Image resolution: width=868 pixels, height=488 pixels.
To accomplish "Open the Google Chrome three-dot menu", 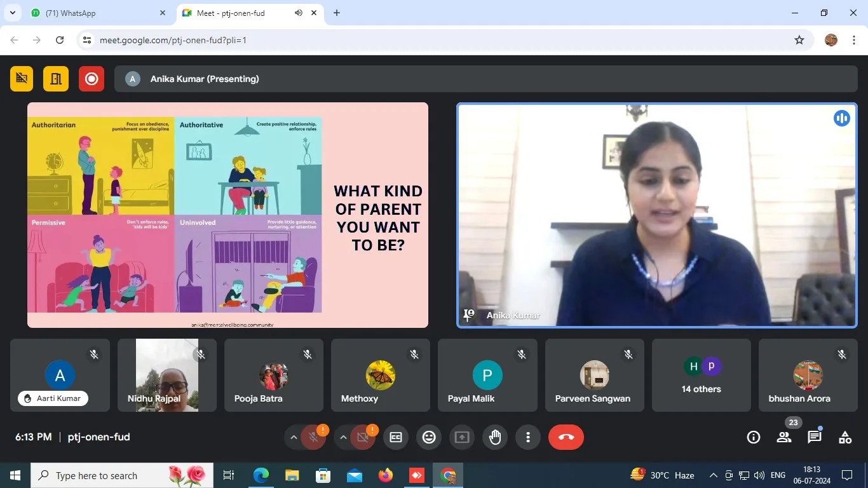I will click(x=854, y=40).
